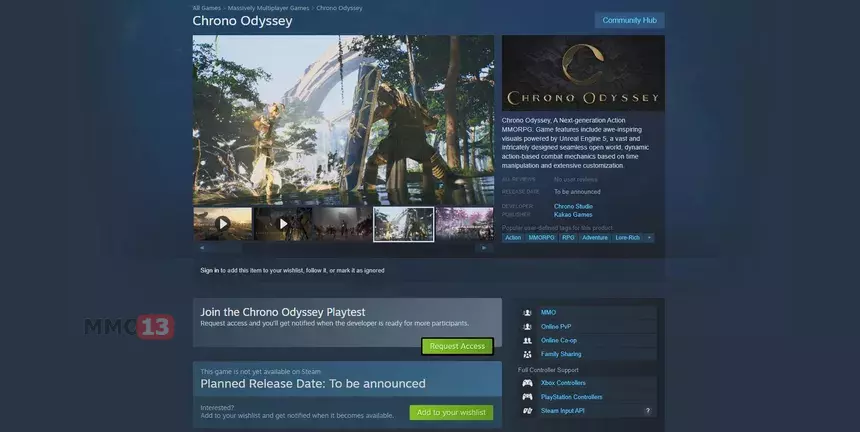
Task: Add Chrono Odyssey to your wishlist
Action: click(451, 413)
